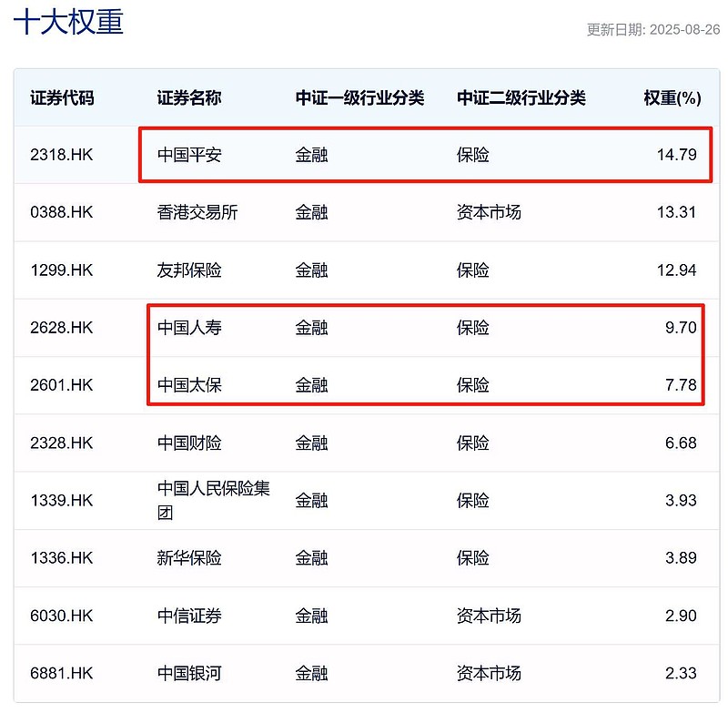The width and height of the screenshot is (728, 713).
Task: Select stock code 1299.HK
Action: [x=62, y=270]
